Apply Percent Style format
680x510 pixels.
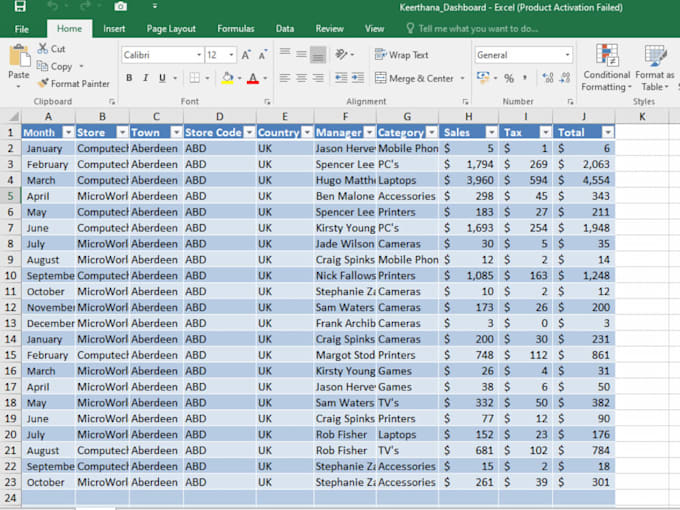point(509,78)
